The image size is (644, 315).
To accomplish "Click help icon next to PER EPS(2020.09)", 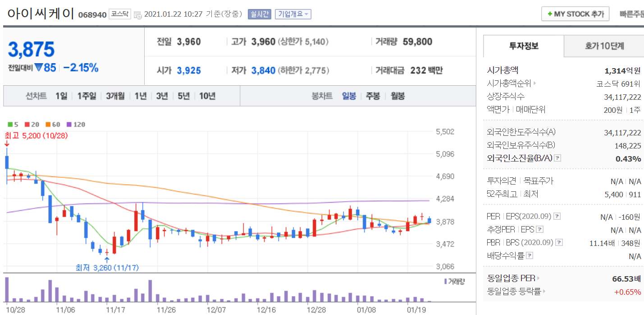I will coord(557,217).
